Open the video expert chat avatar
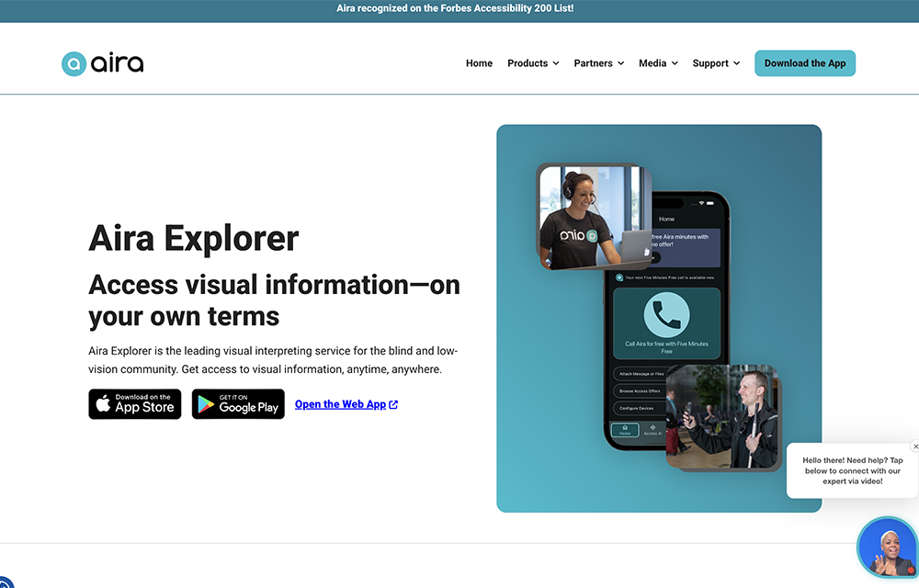919x588 pixels. [888, 548]
